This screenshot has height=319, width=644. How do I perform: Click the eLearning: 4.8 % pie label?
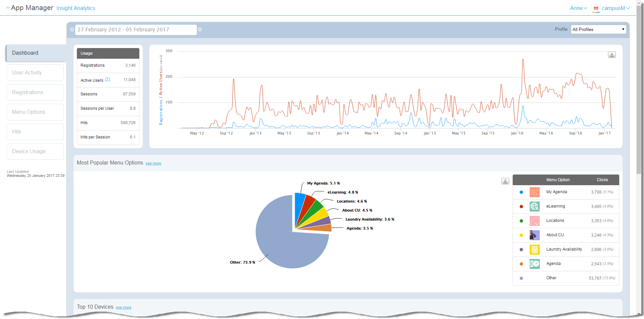pos(343,193)
